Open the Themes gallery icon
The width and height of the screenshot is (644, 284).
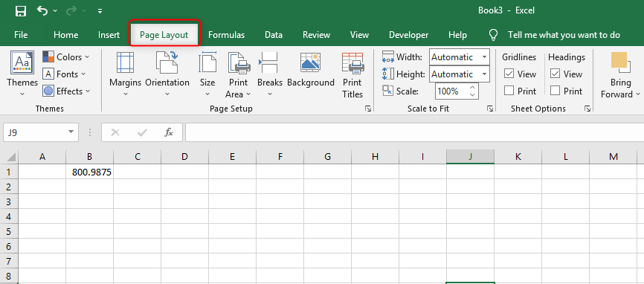pos(22,62)
